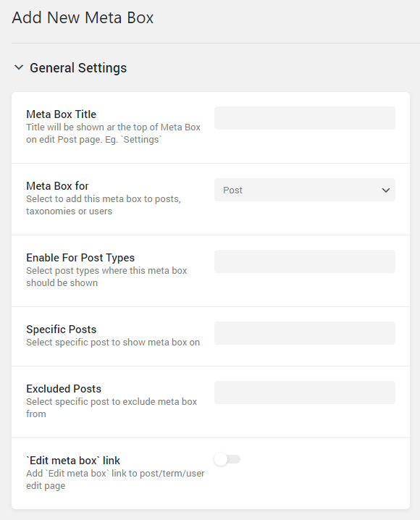Click the Add New Meta Box heading

coord(83,17)
